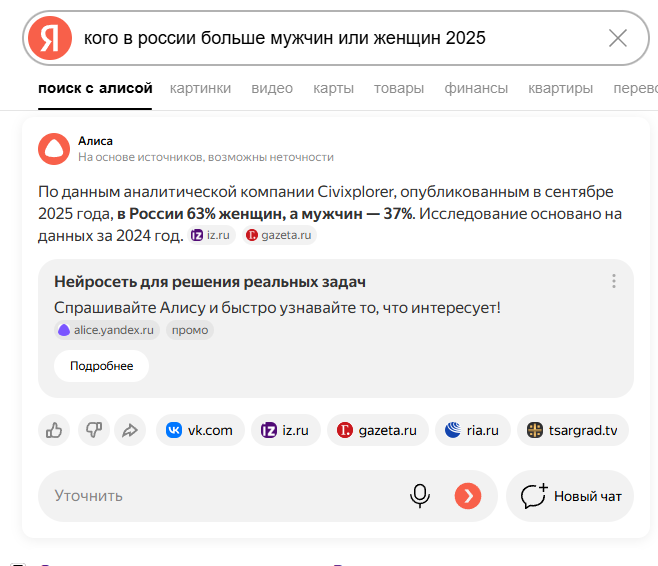
Task: Select the "поиск с алисой" tab
Action: point(95,88)
